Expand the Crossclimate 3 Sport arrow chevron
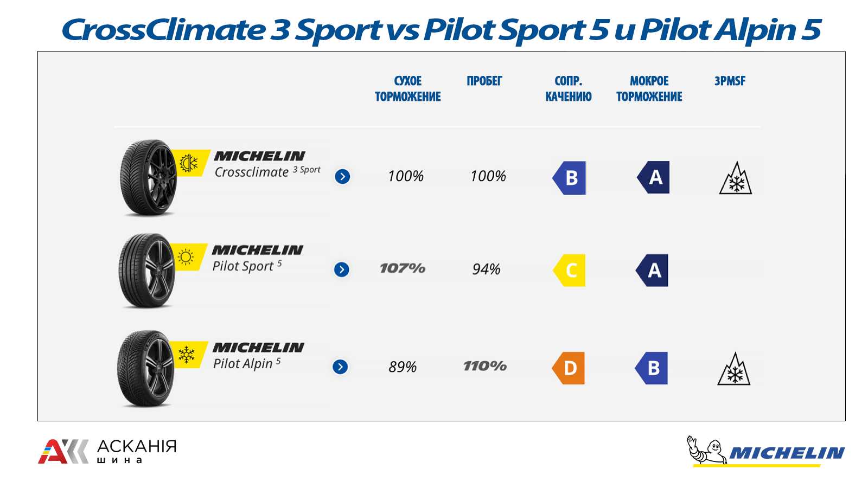868x488 pixels. pyautogui.click(x=342, y=176)
